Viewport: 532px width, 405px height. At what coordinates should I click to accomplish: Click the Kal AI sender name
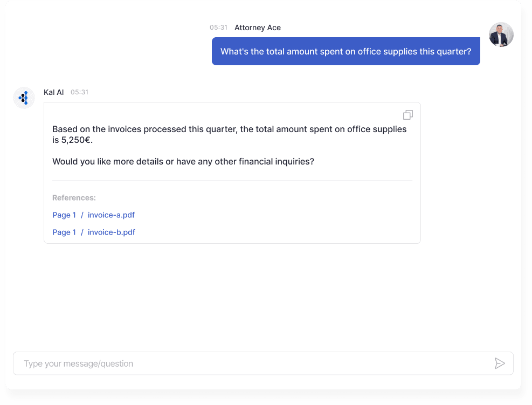pyautogui.click(x=53, y=92)
